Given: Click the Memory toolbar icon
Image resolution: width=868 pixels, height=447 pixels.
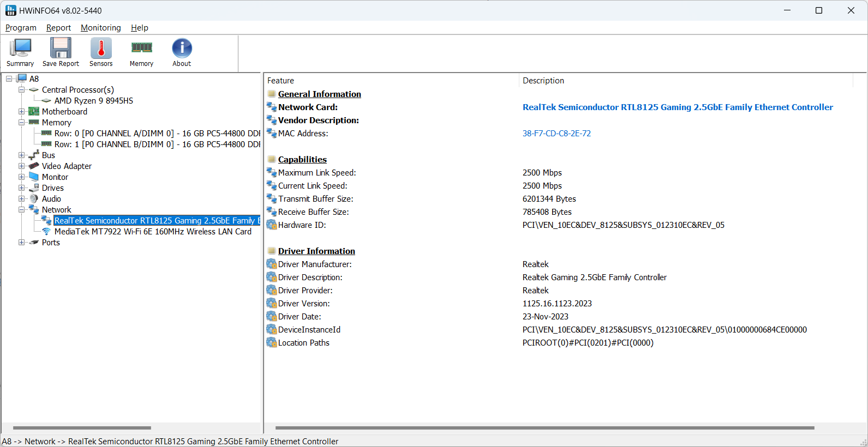Looking at the screenshot, I should tap(141, 52).
